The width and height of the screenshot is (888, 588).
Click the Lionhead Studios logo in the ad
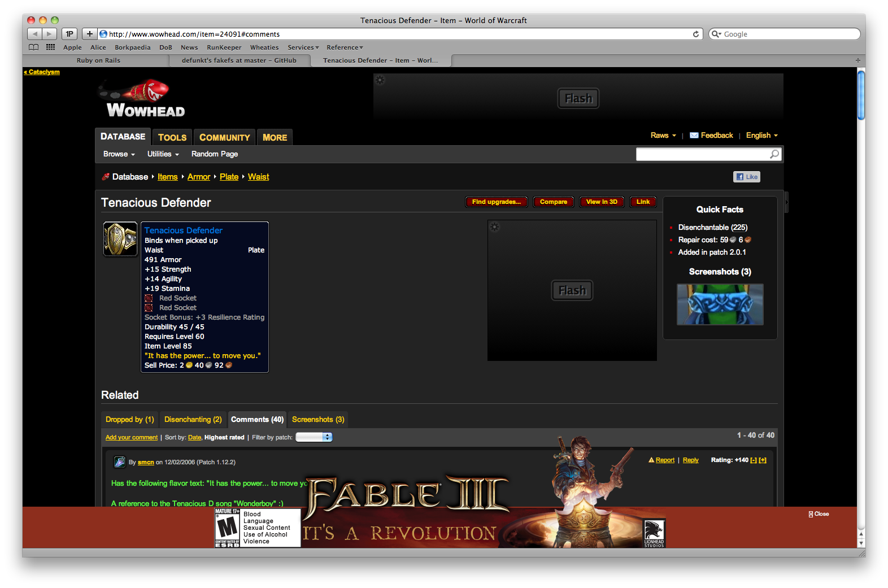654,533
